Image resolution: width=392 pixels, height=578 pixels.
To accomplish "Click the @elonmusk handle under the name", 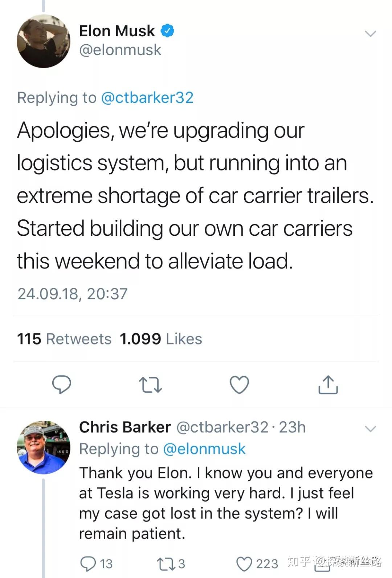I will tap(120, 50).
